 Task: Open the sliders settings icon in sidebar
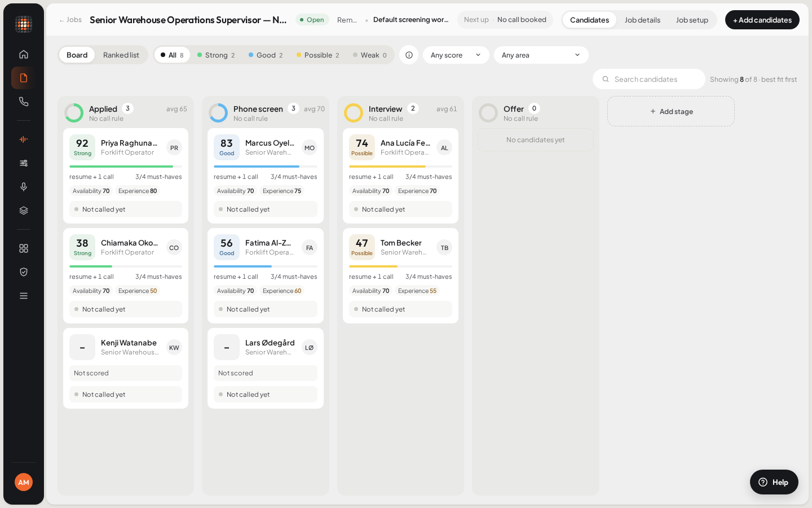[x=24, y=163]
